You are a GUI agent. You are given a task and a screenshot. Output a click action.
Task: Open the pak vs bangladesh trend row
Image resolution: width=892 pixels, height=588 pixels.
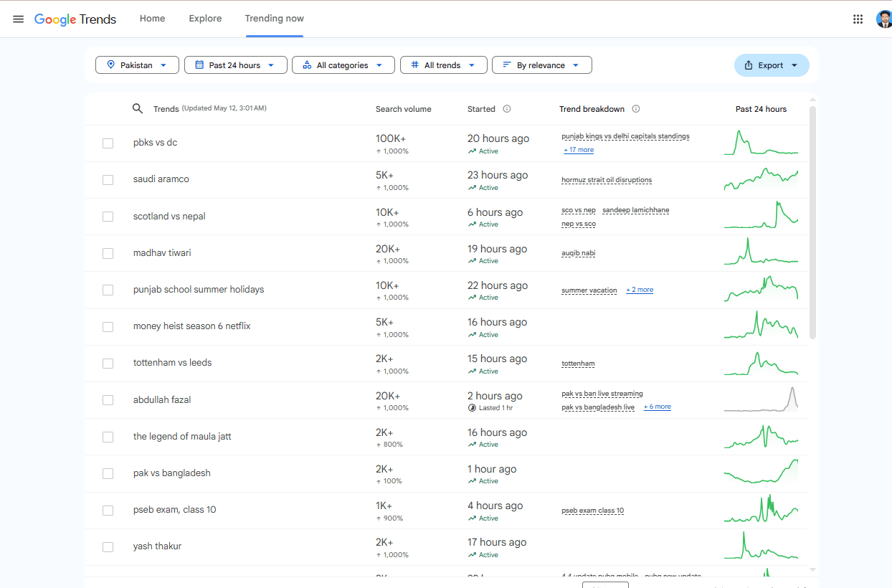(446, 473)
